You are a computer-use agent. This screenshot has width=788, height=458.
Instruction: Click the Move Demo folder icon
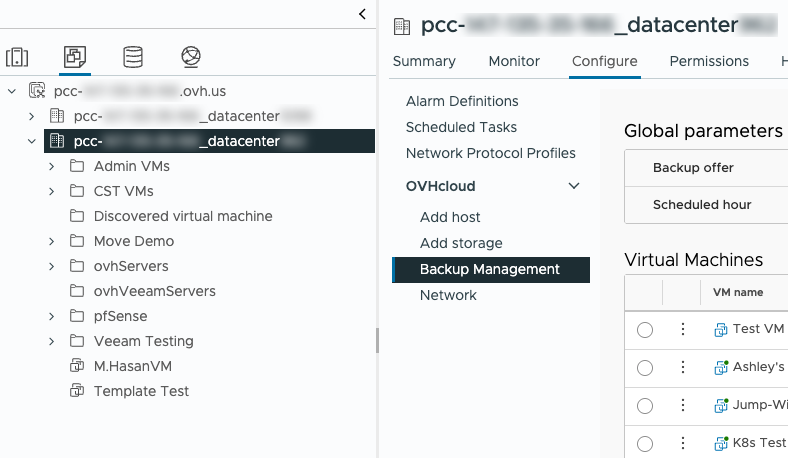(77, 241)
